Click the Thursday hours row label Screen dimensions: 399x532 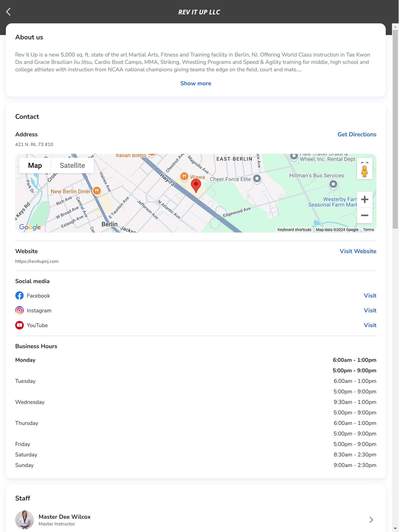[27, 423]
